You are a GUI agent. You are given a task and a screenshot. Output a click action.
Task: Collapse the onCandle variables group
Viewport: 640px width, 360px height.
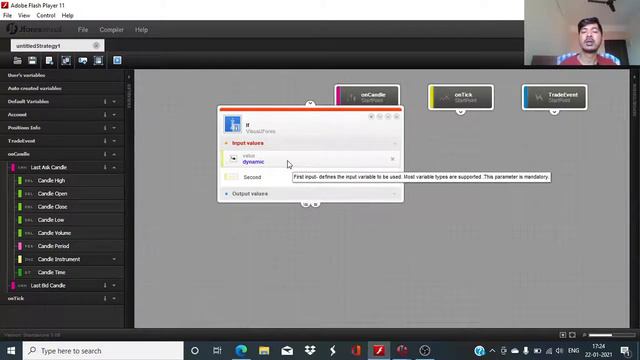[114, 154]
